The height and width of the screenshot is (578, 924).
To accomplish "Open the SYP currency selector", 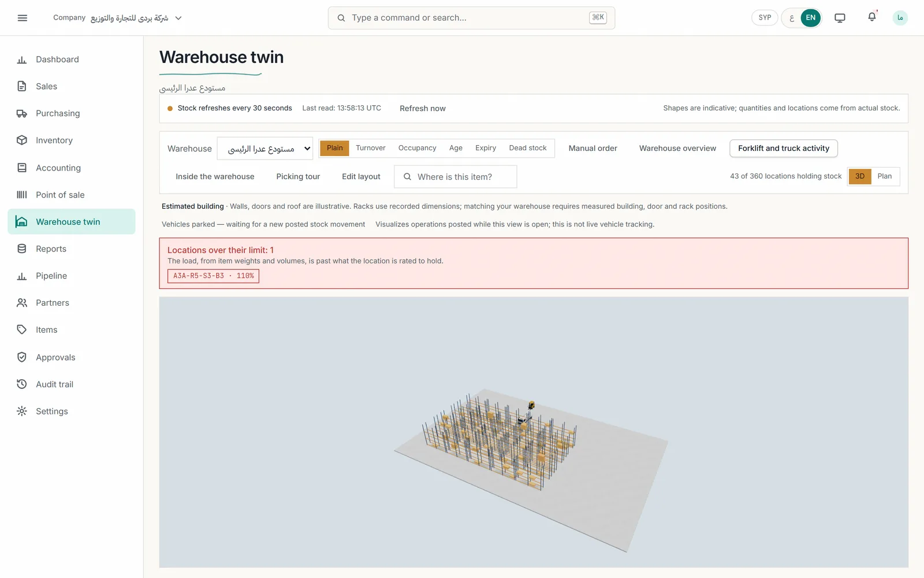I will (x=765, y=18).
